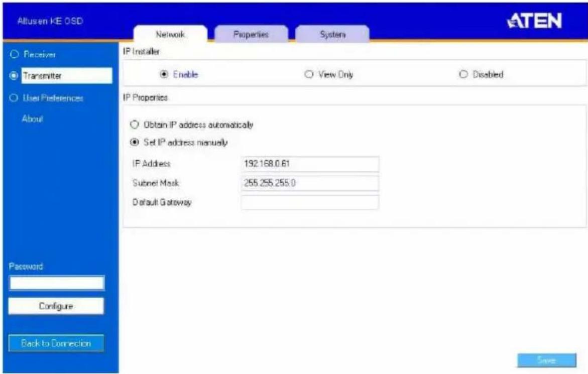The width and height of the screenshot is (588, 374).
Task: Click the Subnet Mask label
Action: pyautogui.click(x=156, y=183)
